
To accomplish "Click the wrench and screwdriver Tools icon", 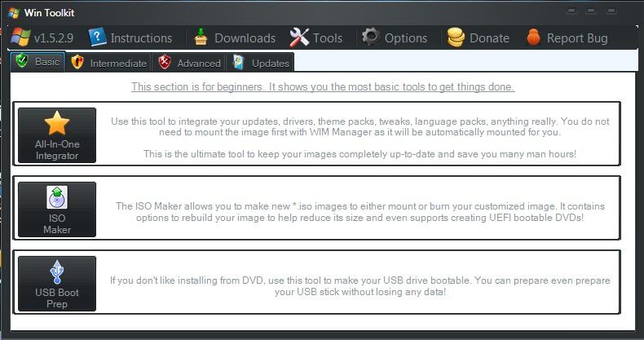I will tap(299, 38).
